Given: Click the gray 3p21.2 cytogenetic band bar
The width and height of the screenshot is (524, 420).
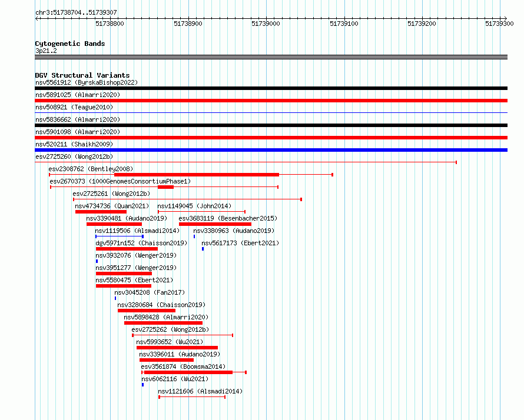Looking at the screenshot, I should (271, 57).
